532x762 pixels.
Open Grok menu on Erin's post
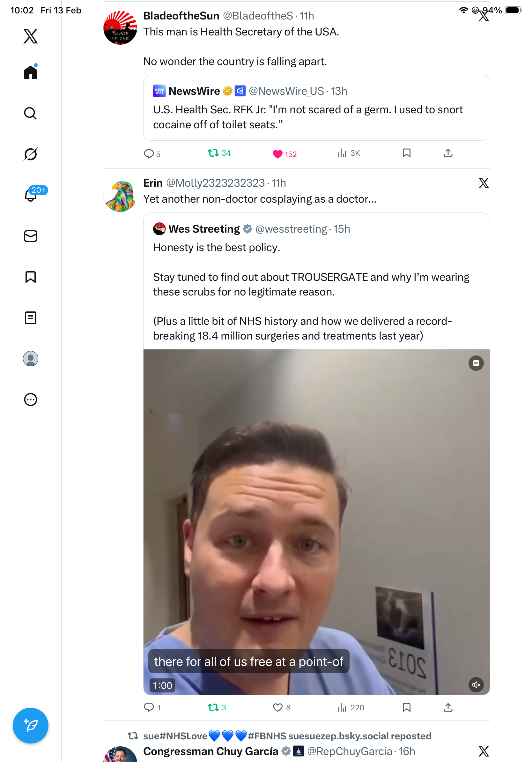point(484,183)
